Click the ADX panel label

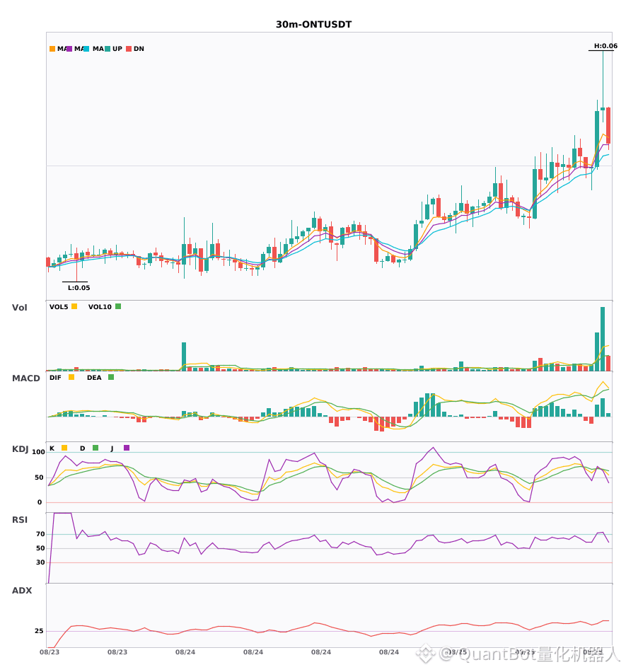pyautogui.click(x=22, y=591)
